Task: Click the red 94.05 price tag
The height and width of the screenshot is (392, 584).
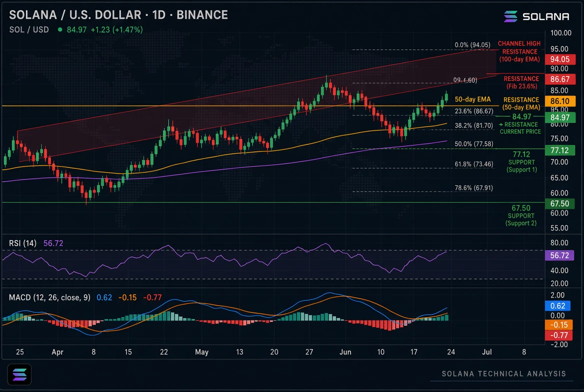Action: [x=560, y=59]
